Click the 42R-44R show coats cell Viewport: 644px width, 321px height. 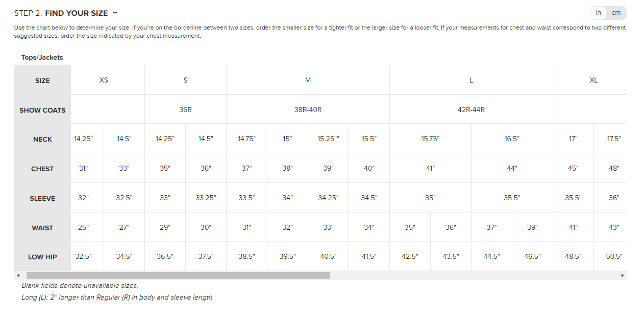coord(471,110)
